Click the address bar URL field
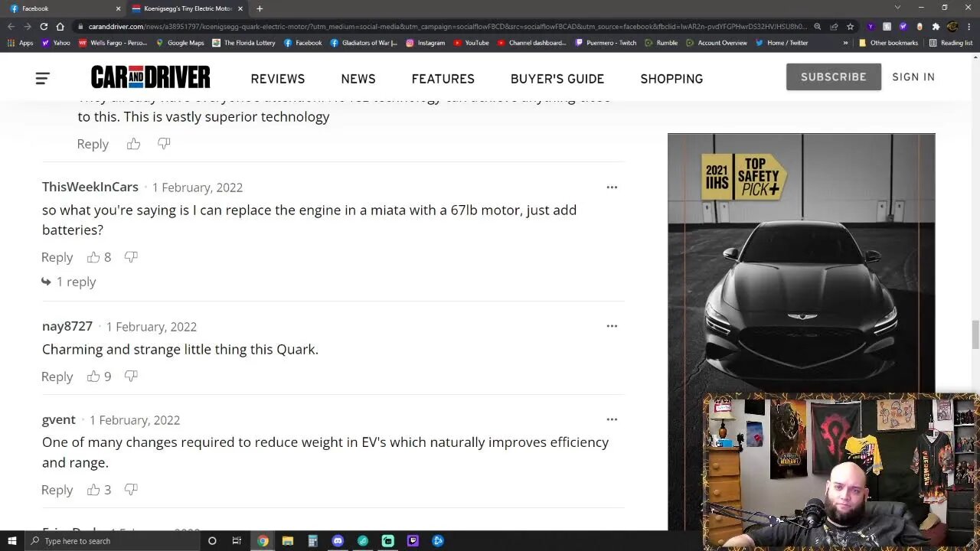Viewport: 980px width, 551px height. pyautogui.click(x=448, y=26)
